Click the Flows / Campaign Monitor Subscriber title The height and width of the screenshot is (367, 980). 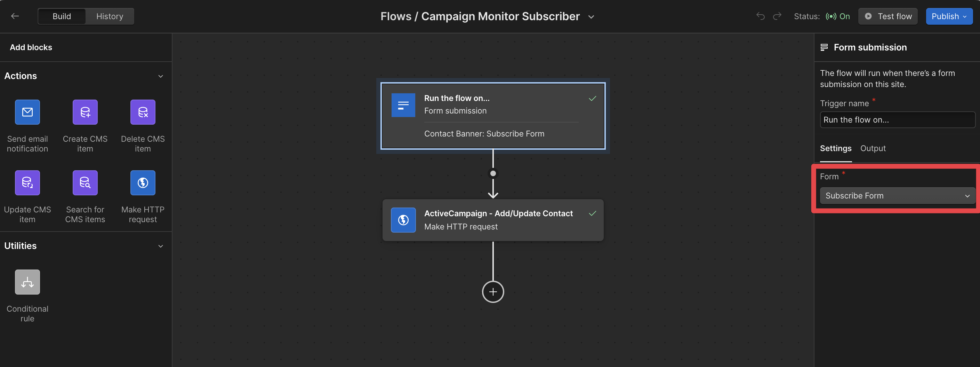click(480, 16)
